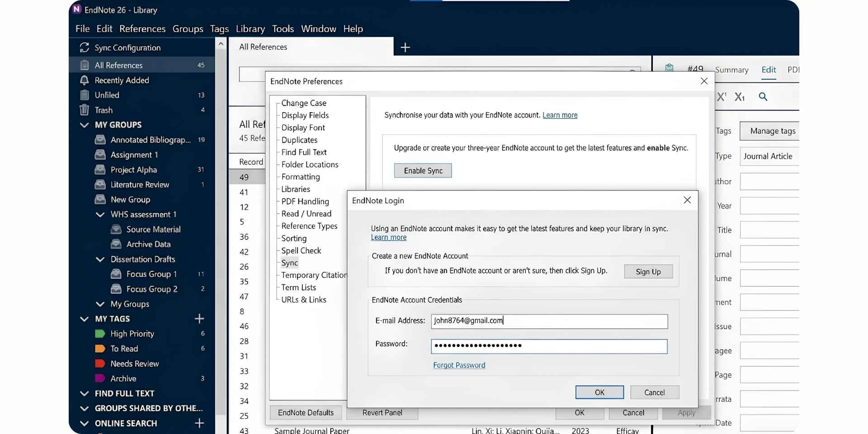This screenshot has height=434, width=868.
Task: Click the Recently Added bell icon
Action: [x=84, y=80]
